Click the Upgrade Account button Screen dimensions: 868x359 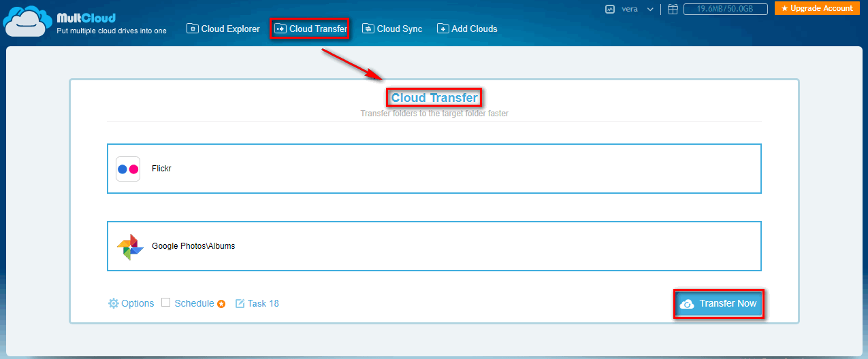coord(816,8)
